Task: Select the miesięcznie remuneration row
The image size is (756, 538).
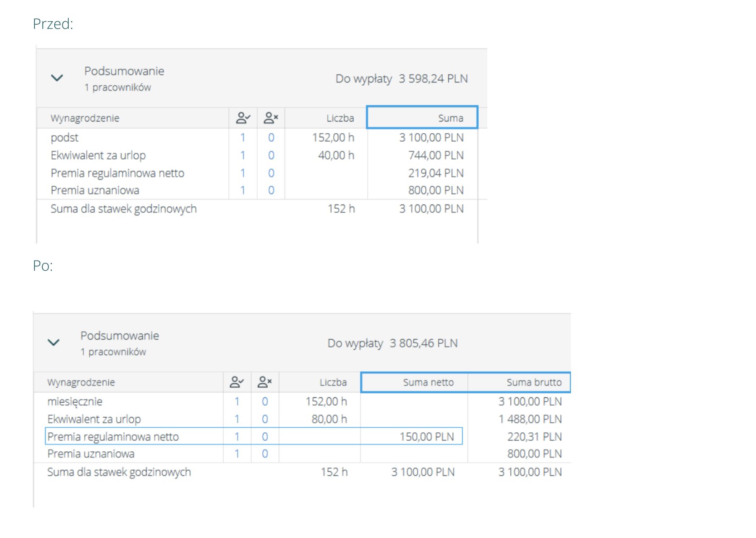Action: 75,401
